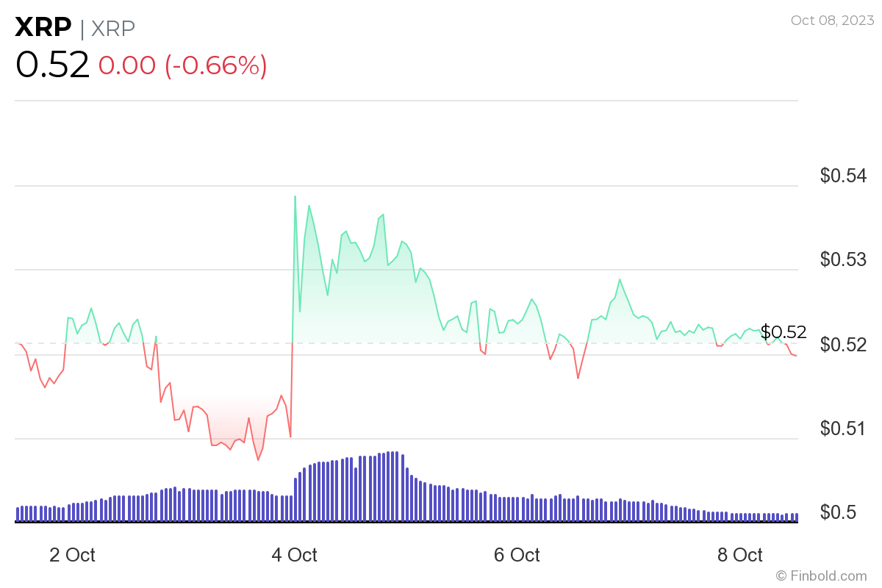The height and width of the screenshot is (588, 882).
Task: Click the 6 Oct x-axis label
Action: (x=517, y=555)
